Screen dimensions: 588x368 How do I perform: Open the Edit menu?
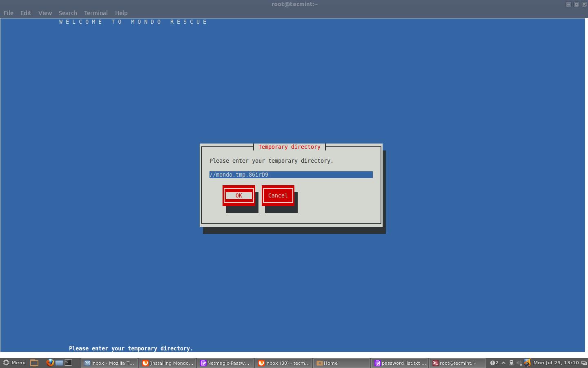pos(26,13)
